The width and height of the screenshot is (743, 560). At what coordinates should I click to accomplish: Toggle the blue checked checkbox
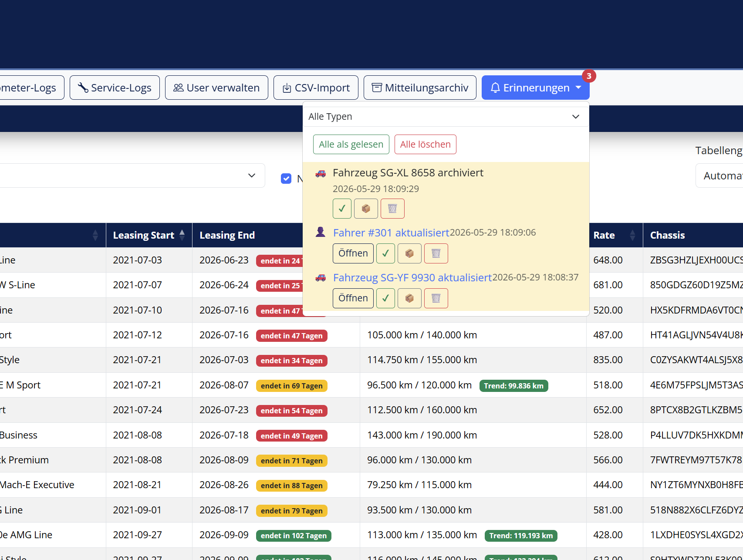click(x=286, y=179)
